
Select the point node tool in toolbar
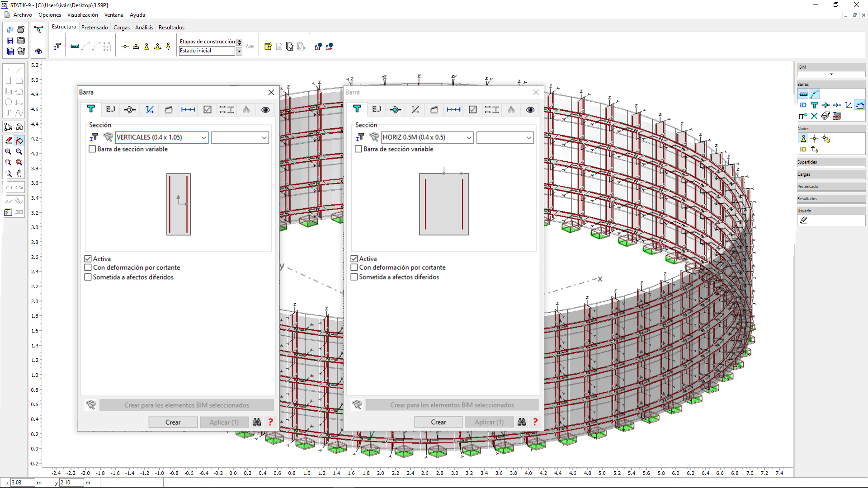pyautogui.click(x=125, y=47)
